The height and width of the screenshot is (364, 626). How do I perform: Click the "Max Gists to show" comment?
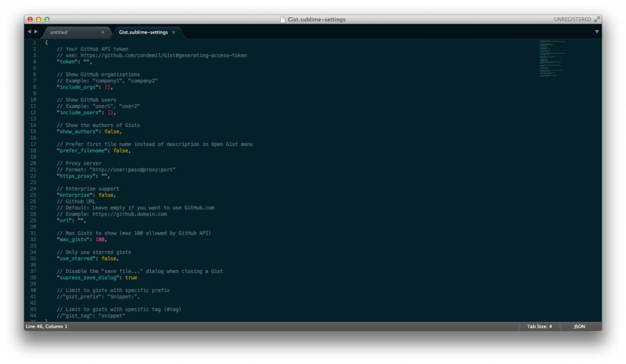[134, 233]
